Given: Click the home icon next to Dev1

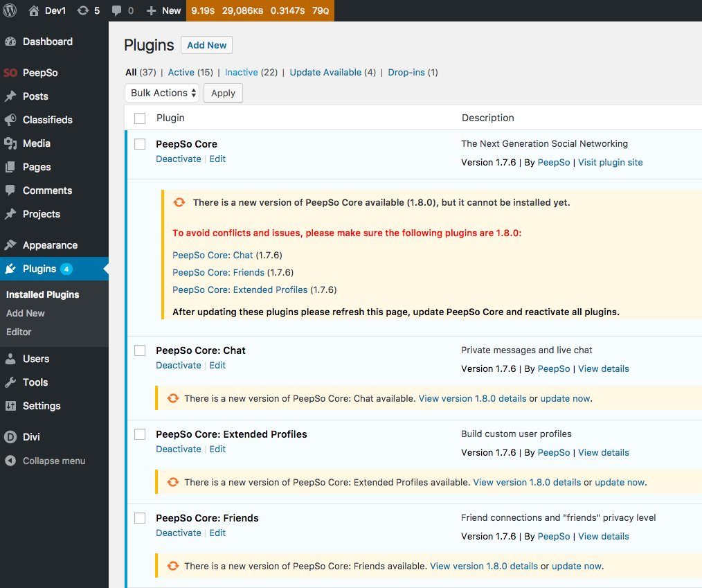Looking at the screenshot, I should [34, 11].
